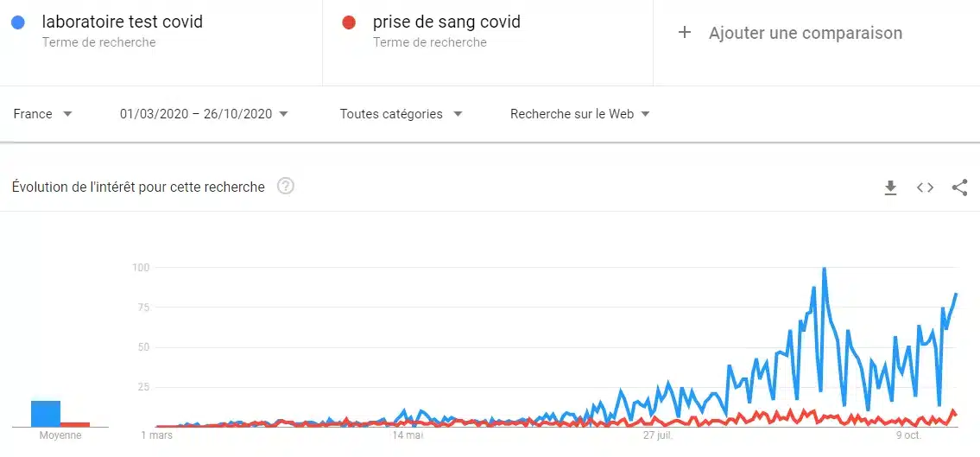Screen dimensions: 980x457
Task: Click the 14 mai axis date label
Action: pyautogui.click(x=408, y=435)
